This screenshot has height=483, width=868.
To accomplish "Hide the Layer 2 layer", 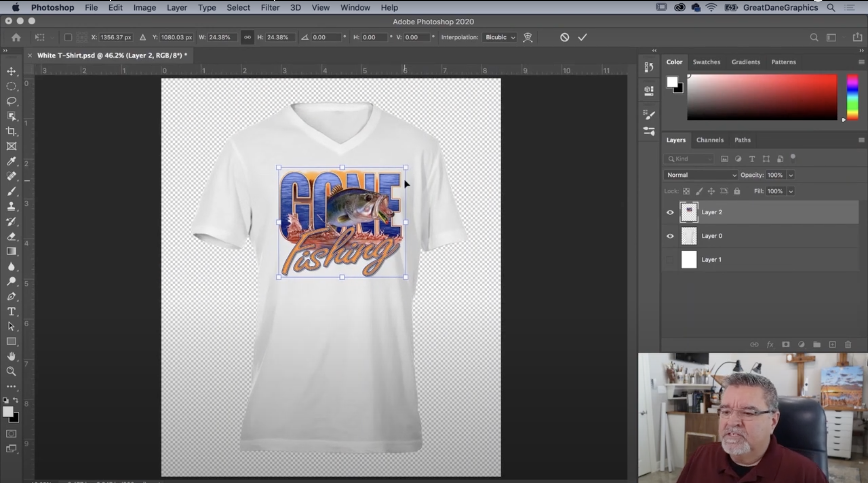I will pos(670,212).
